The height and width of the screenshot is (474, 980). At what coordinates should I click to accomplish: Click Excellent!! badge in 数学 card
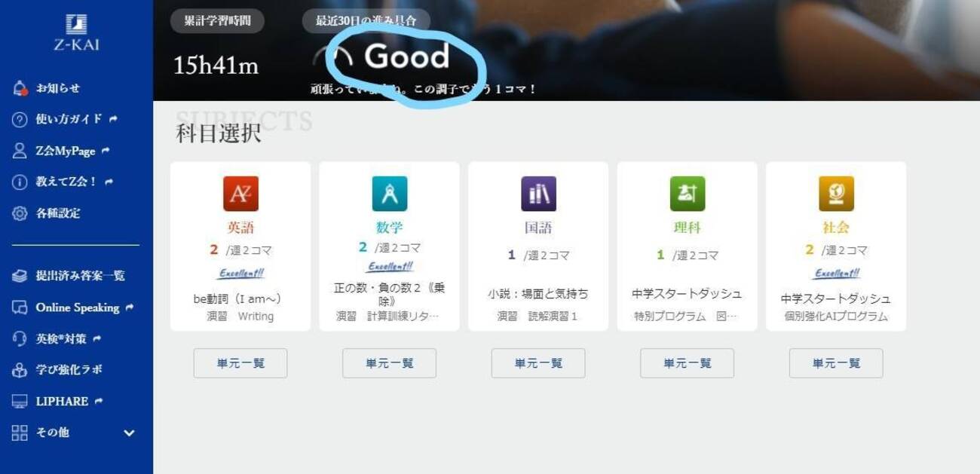pyautogui.click(x=390, y=267)
